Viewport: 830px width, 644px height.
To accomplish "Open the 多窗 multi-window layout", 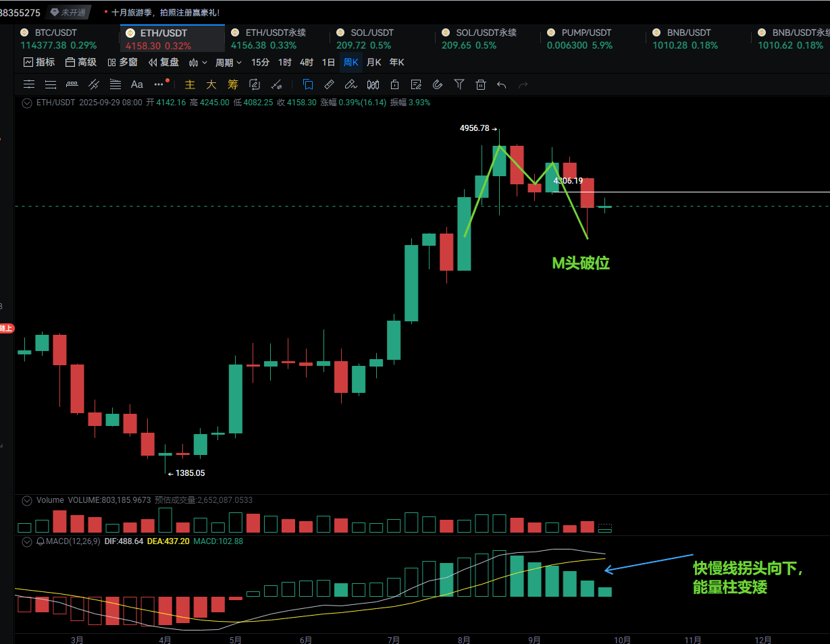I will click(x=123, y=62).
